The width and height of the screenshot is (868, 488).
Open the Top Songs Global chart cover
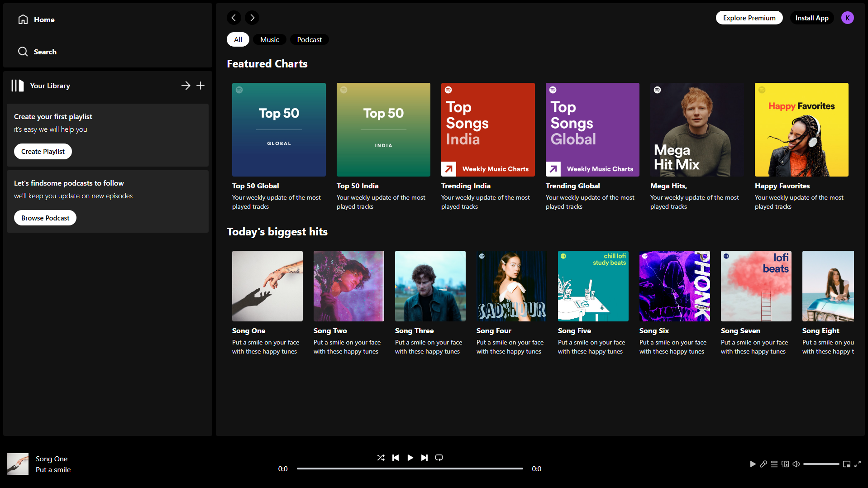[592, 129]
